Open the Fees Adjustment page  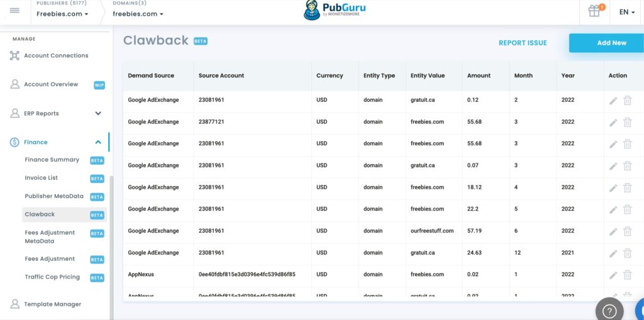(50, 259)
